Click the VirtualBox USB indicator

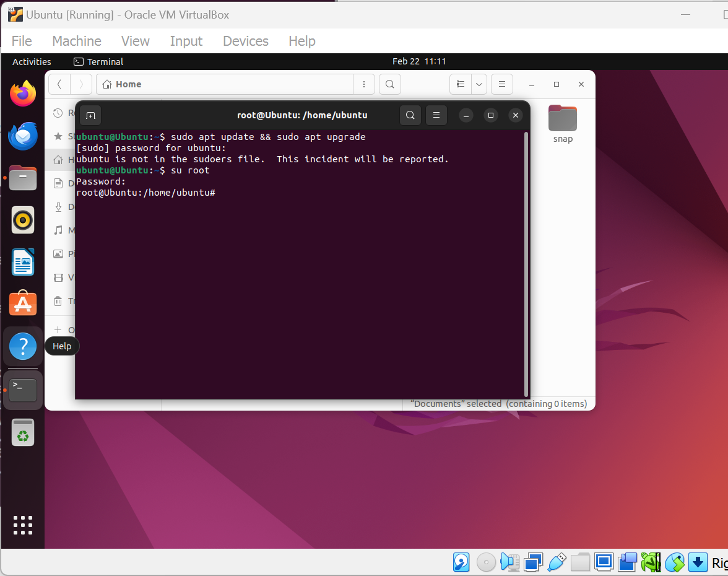pyautogui.click(x=557, y=562)
